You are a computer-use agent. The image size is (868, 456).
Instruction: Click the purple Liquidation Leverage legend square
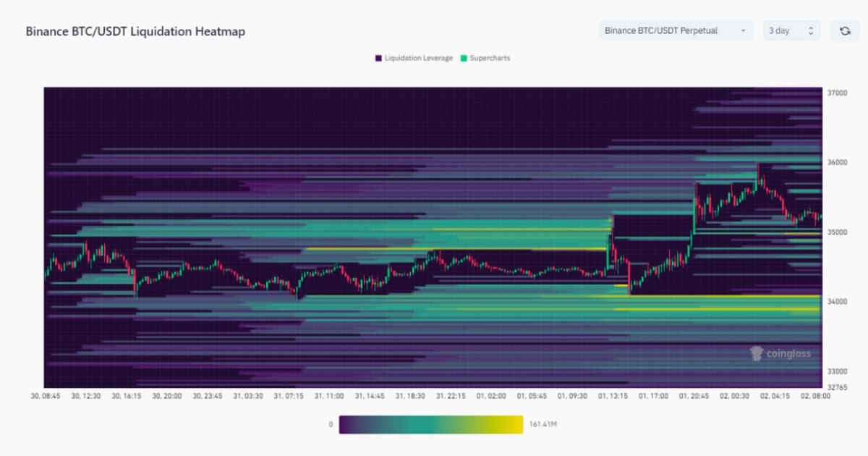[378, 58]
